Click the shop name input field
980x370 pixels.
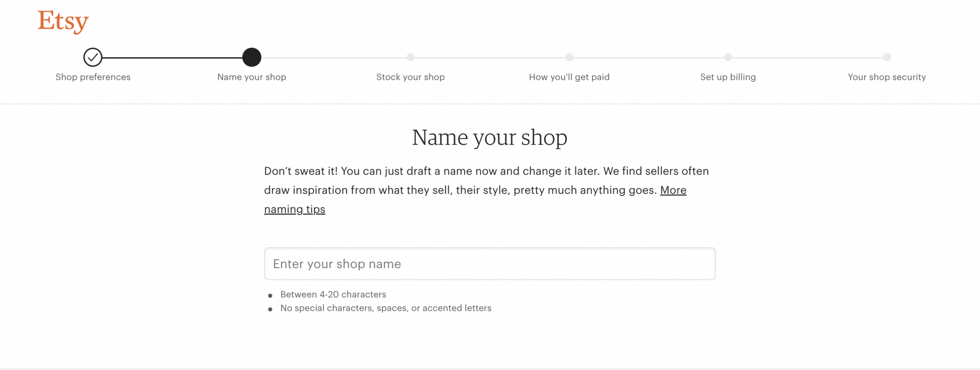click(489, 263)
